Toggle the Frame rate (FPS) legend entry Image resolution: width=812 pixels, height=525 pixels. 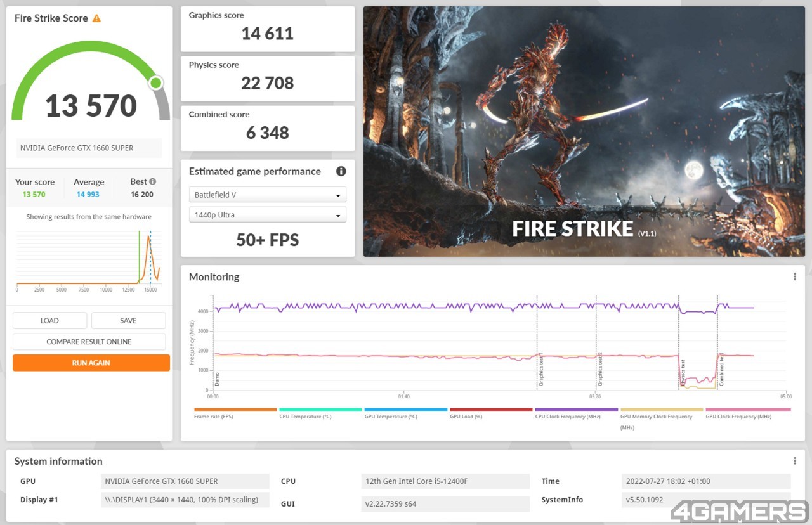tap(235, 413)
